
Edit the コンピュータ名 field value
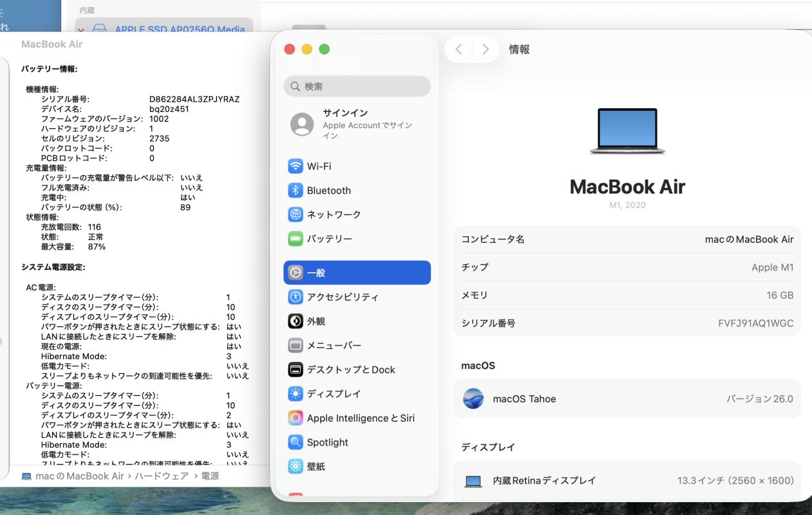tap(749, 239)
